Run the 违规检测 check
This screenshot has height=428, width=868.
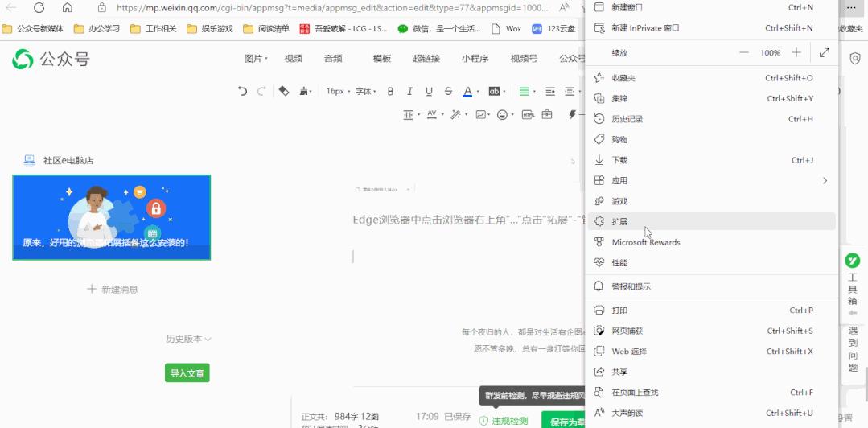[x=504, y=421]
